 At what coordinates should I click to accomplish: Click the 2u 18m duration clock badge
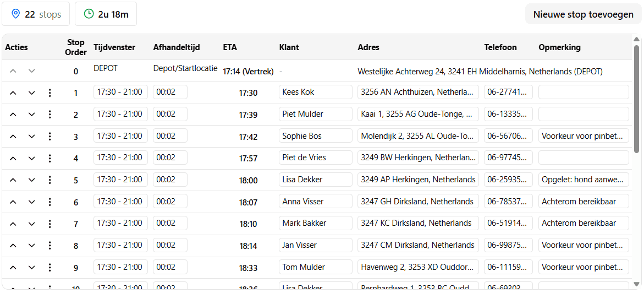point(106,14)
